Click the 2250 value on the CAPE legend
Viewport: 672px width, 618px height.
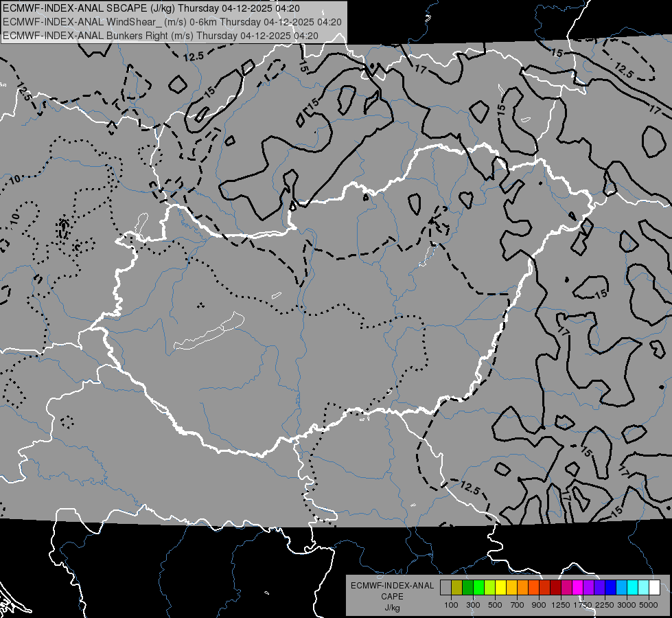tap(605, 605)
